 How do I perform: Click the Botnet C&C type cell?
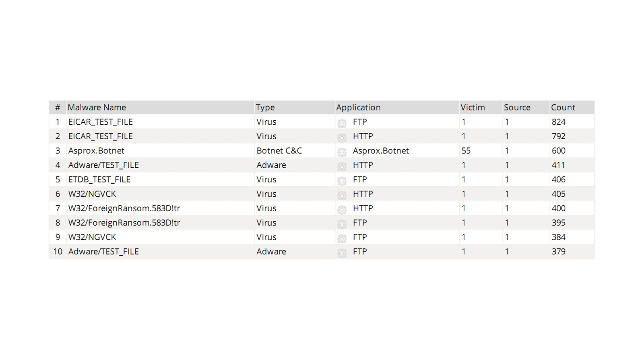(279, 150)
